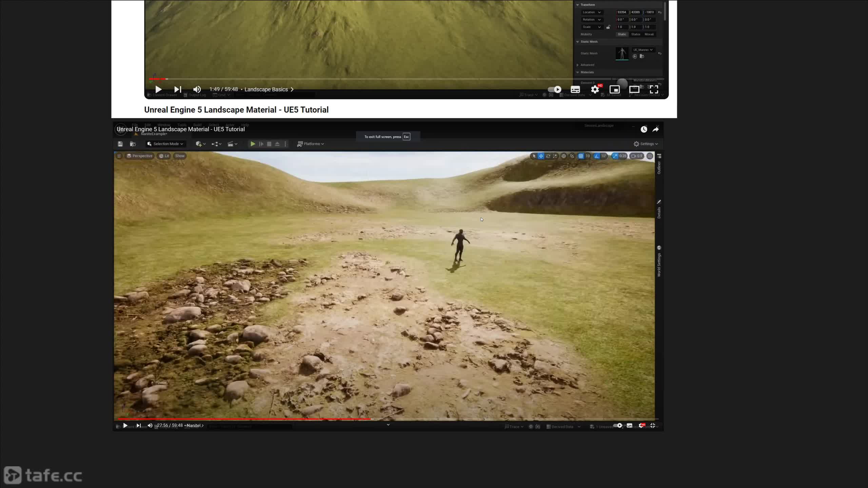
Task: Enter full screen in upper player
Action: click(x=654, y=89)
